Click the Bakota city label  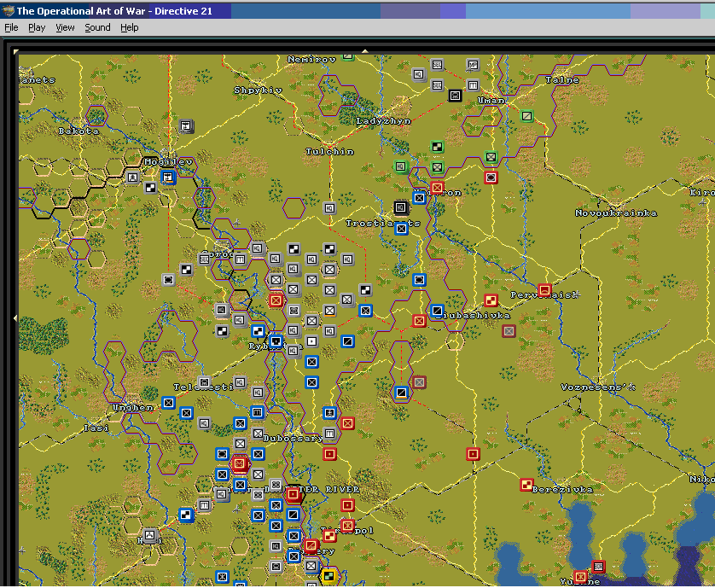tap(78, 131)
